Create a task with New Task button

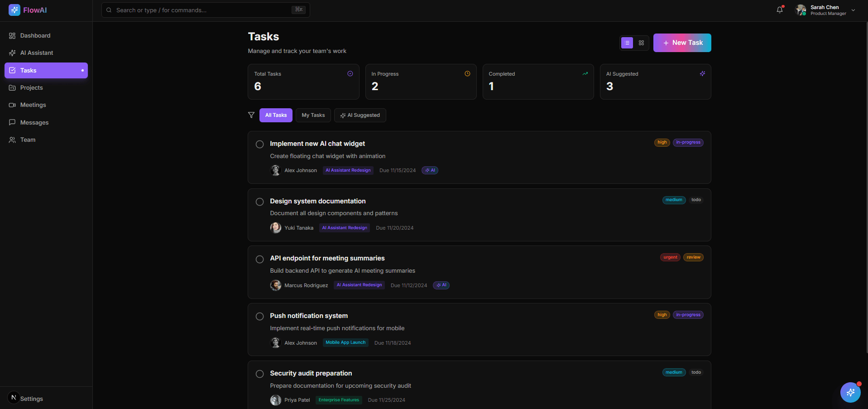click(682, 43)
